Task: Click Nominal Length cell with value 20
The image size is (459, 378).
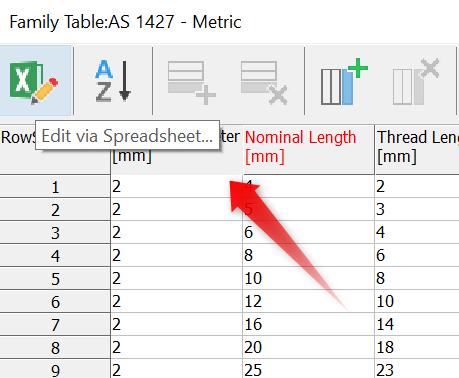Action: tap(309, 347)
